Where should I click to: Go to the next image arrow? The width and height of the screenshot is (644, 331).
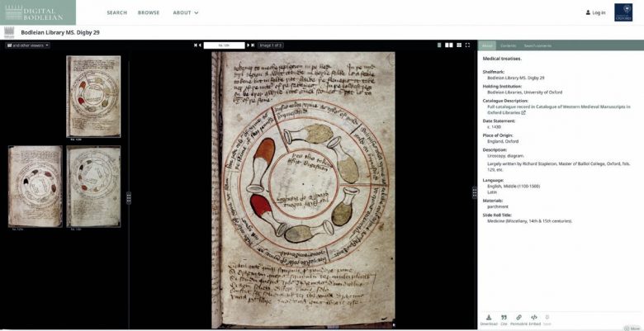247,45
